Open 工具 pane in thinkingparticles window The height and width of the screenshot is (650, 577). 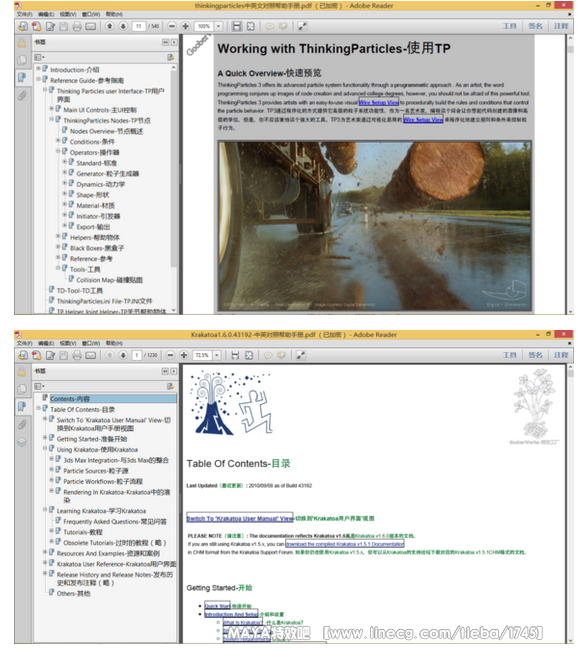coord(509,26)
